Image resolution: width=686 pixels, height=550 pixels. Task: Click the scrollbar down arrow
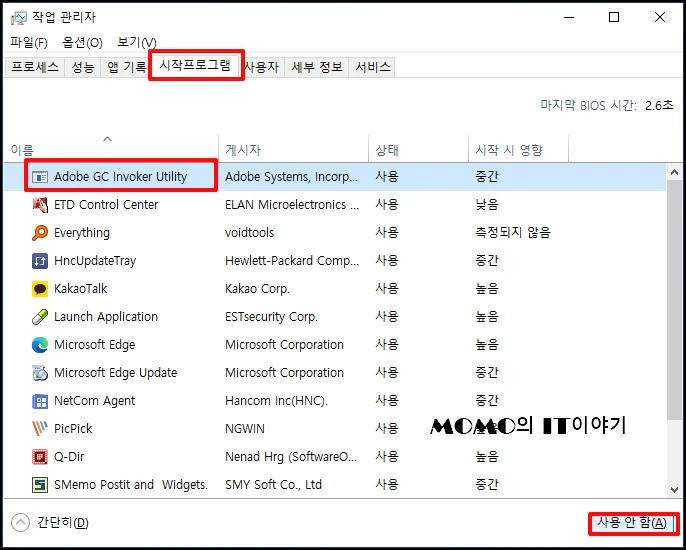point(674,490)
